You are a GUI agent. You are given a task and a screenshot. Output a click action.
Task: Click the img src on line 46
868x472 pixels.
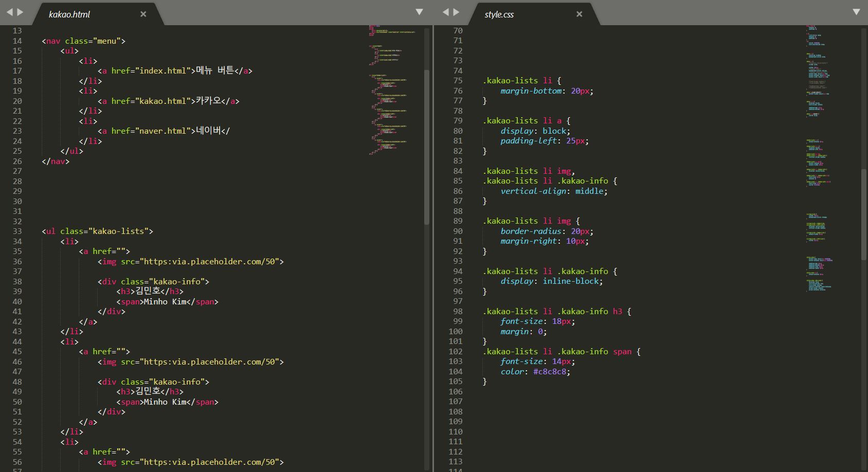191,362
